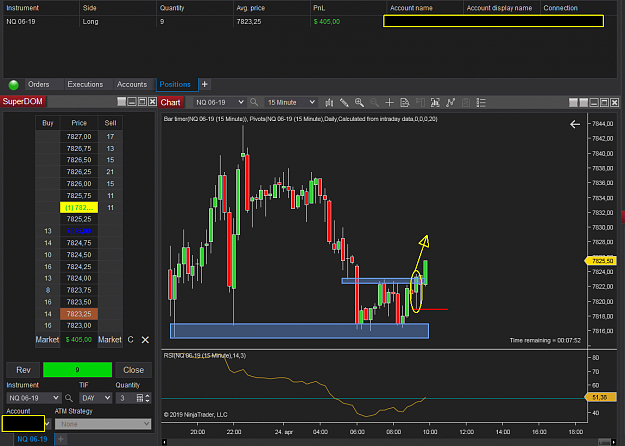Click second window-layout icon in Chart title bar
The height and width of the screenshot is (446, 625).
(x=584, y=102)
